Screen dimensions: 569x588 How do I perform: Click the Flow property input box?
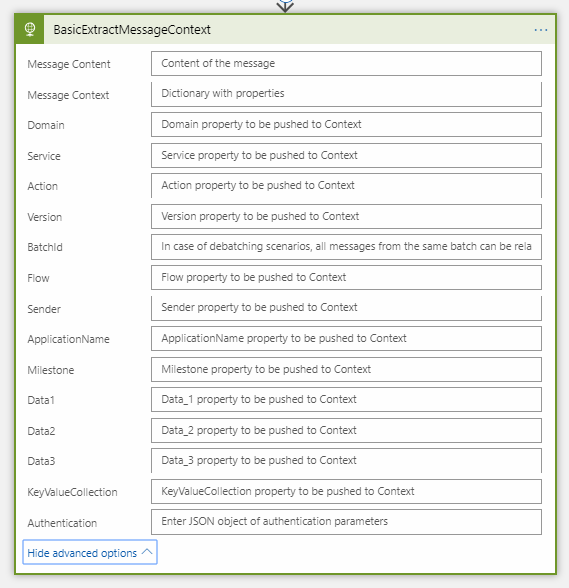[x=346, y=278]
